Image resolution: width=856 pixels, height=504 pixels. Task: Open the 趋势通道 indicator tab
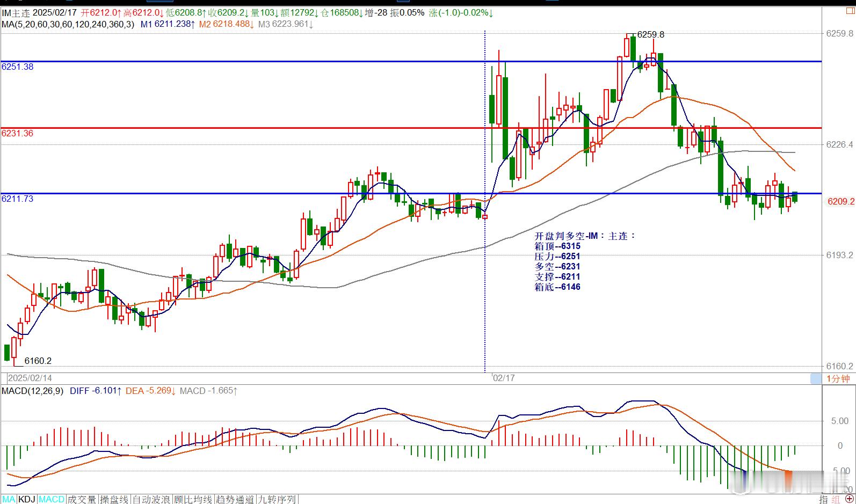click(x=235, y=499)
